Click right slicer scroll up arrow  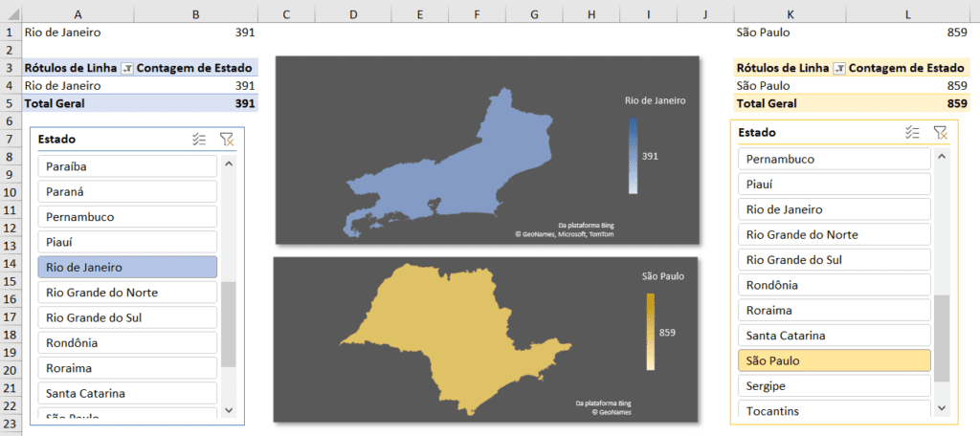point(942,156)
